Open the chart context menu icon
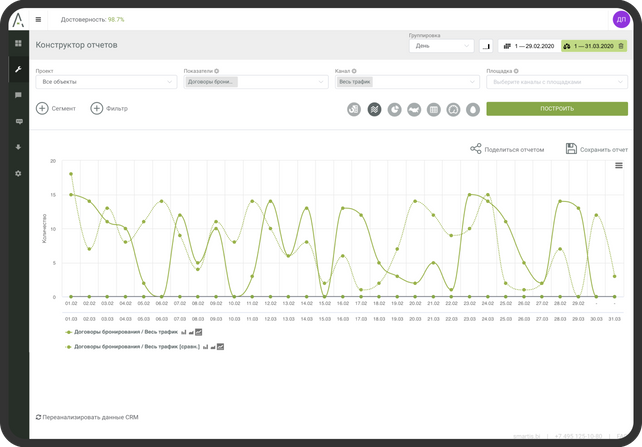The height and width of the screenshot is (447, 642). tap(619, 166)
